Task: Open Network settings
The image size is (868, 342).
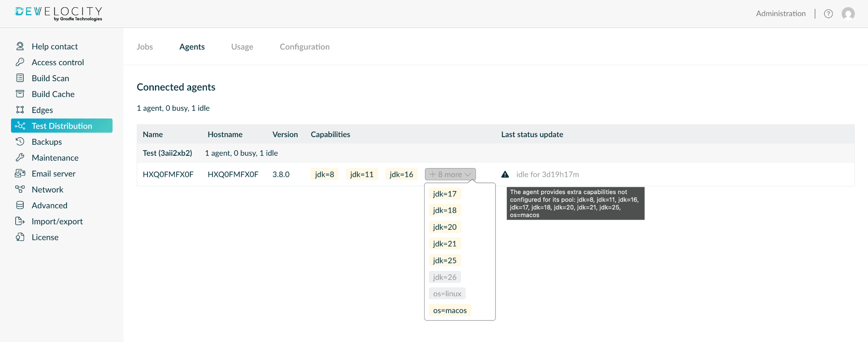Action: tap(62, 190)
